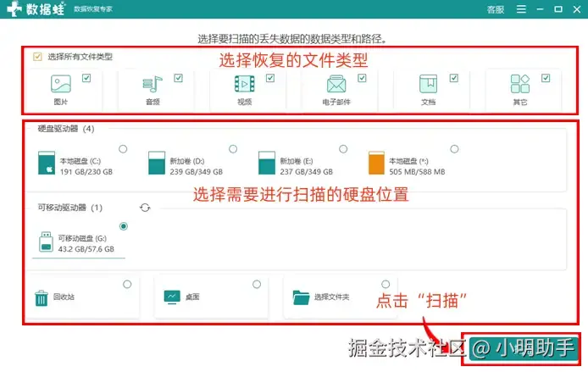This screenshot has height=372, width=588.
Task: Refresh the removable drives list
Action: (x=145, y=208)
